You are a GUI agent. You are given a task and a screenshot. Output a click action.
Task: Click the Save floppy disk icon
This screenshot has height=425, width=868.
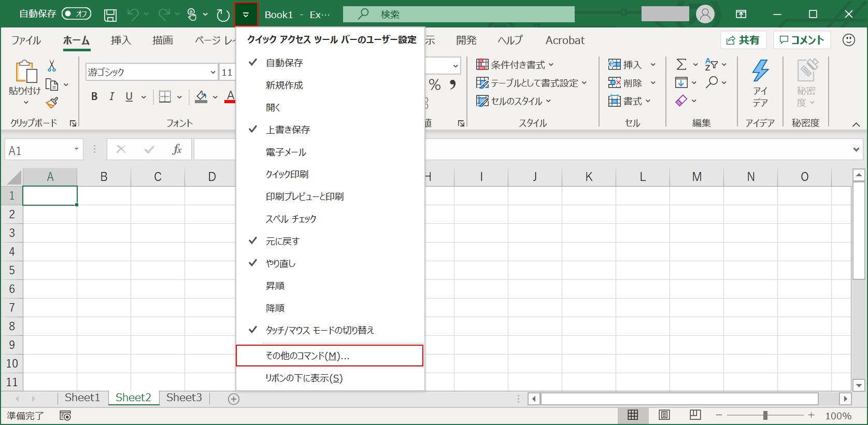(110, 15)
